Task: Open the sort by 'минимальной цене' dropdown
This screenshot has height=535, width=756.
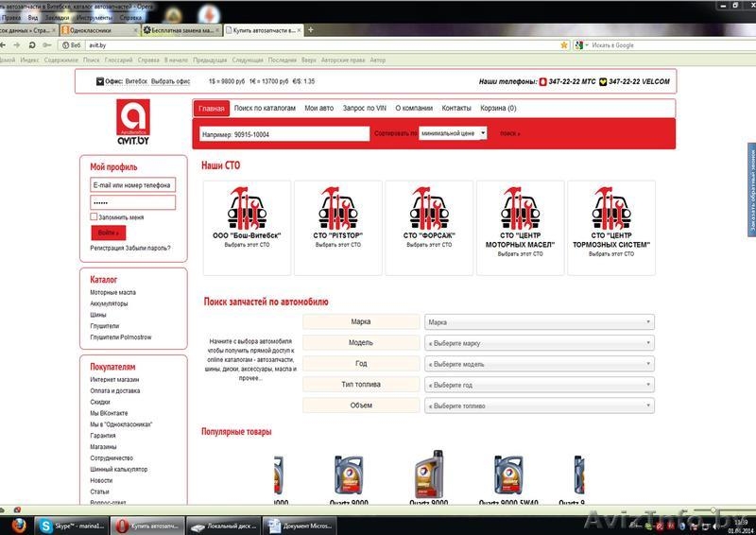Action: pos(454,133)
